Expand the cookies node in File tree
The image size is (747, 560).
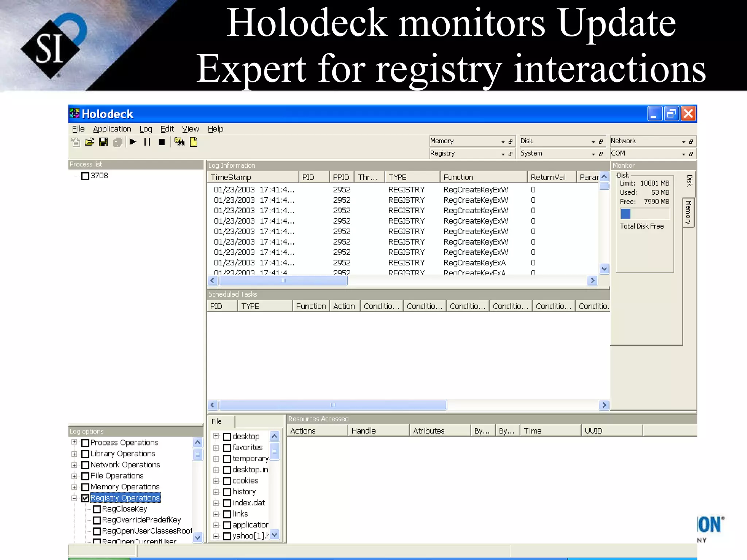216,481
